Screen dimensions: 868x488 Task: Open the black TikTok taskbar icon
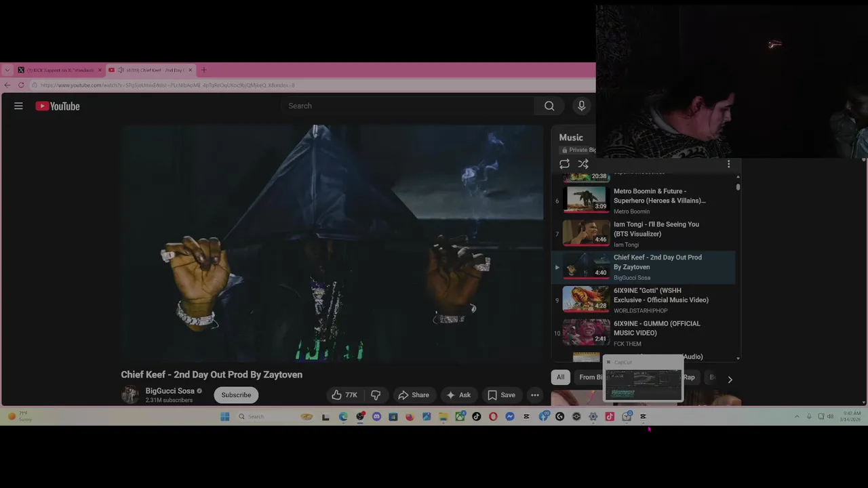coord(477,416)
